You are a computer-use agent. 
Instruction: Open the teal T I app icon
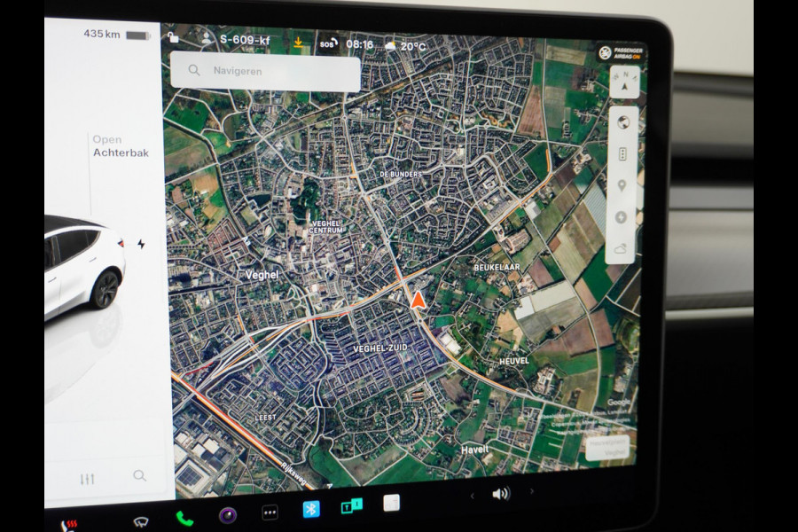[351, 506]
